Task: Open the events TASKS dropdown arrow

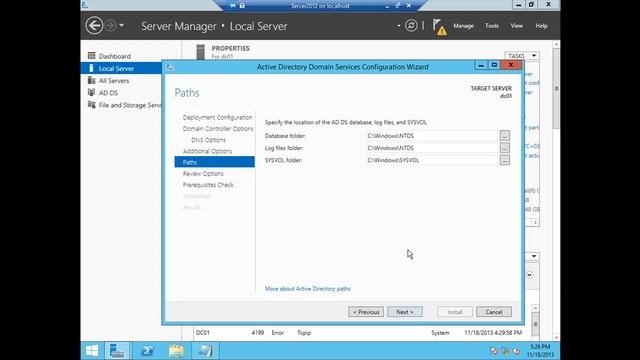Action: [x=534, y=256]
